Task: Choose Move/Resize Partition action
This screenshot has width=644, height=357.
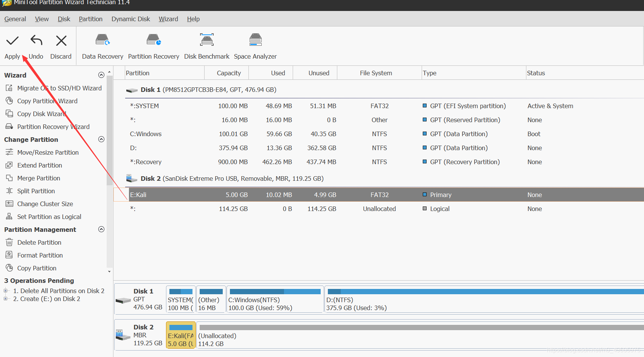Action: pyautogui.click(x=48, y=152)
